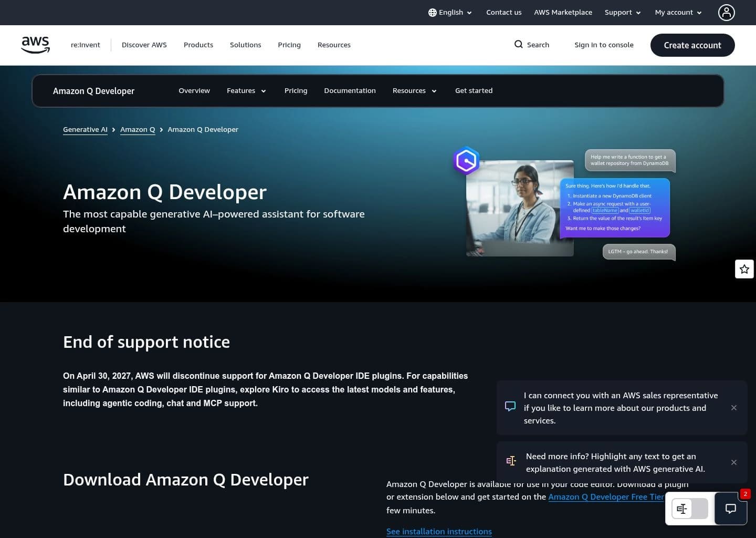This screenshot has width=756, height=538.
Task: Click the speech bubble icon in sales message
Action: (x=510, y=407)
